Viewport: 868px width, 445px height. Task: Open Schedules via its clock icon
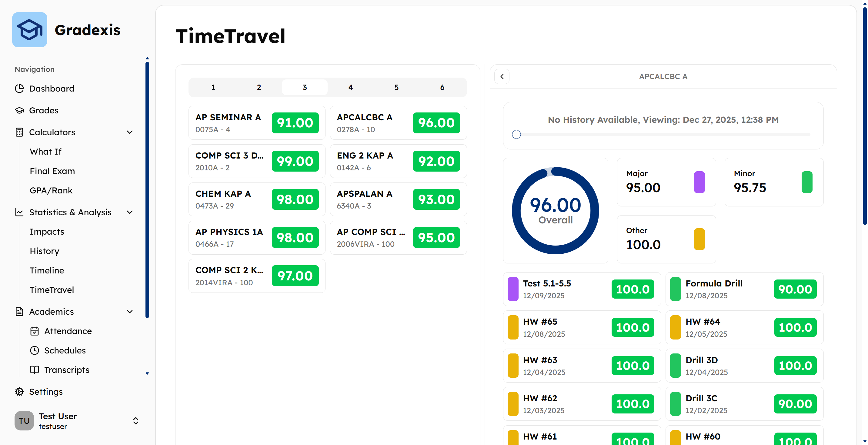34,350
